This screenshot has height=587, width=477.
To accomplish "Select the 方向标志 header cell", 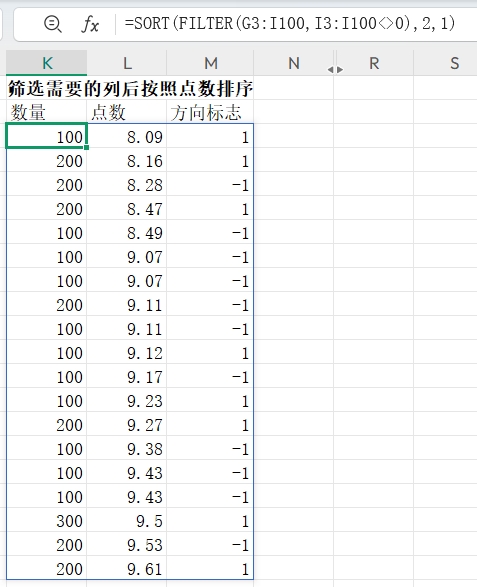I will (210, 112).
